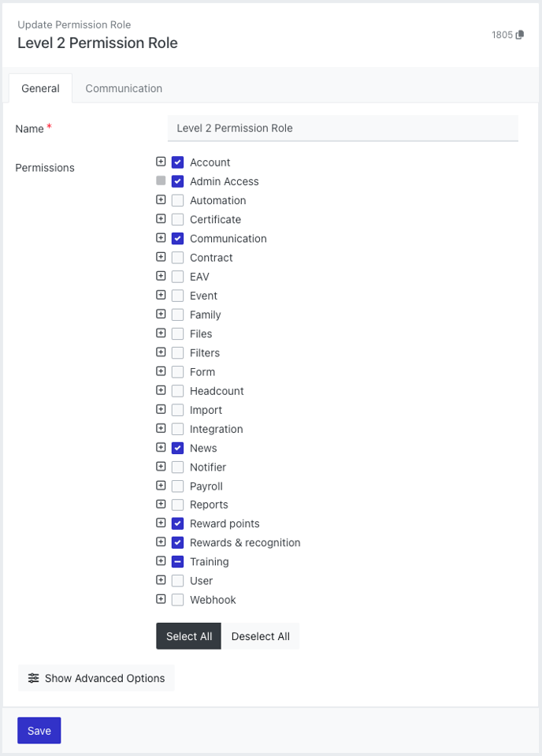542x756 pixels.
Task: Expand the Reports permission group
Action: pos(161,505)
